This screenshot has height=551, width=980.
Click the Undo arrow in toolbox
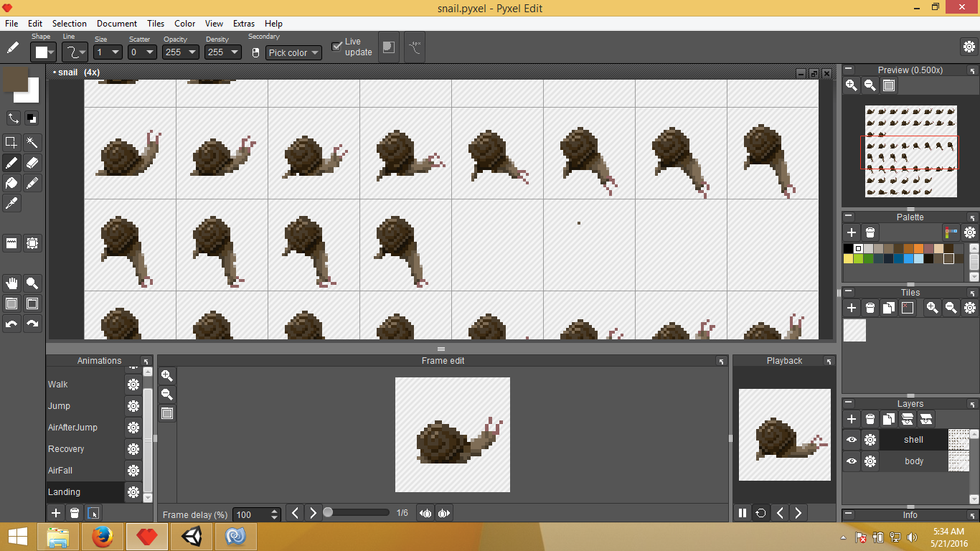(x=11, y=324)
